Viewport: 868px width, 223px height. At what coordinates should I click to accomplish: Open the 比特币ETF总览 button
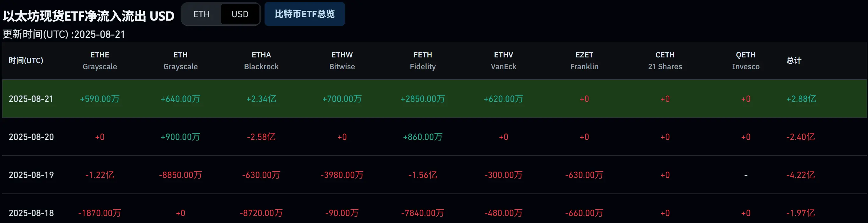coord(305,14)
